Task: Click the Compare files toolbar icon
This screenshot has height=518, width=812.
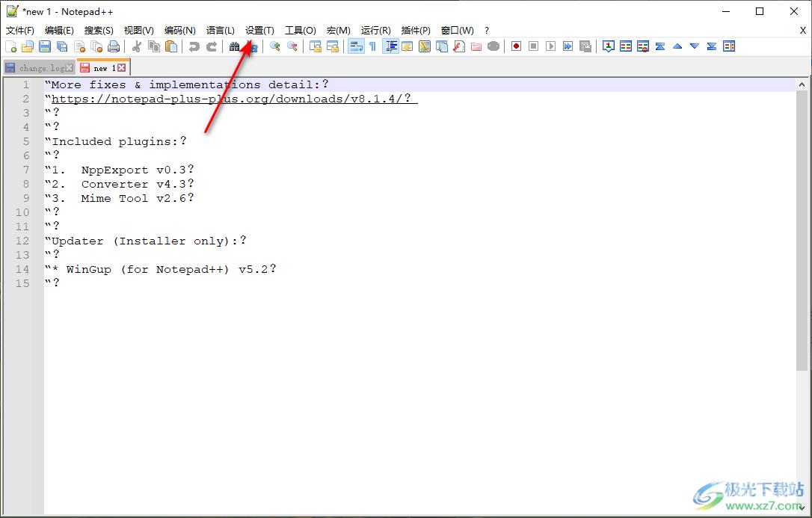Action: 626,46
